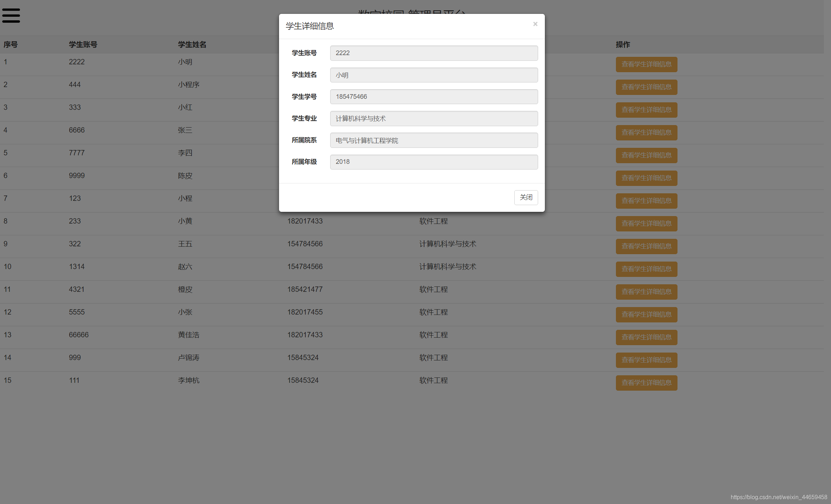Focus the 所属年级 field showing 2018
The height and width of the screenshot is (504, 831).
coord(434,162)
